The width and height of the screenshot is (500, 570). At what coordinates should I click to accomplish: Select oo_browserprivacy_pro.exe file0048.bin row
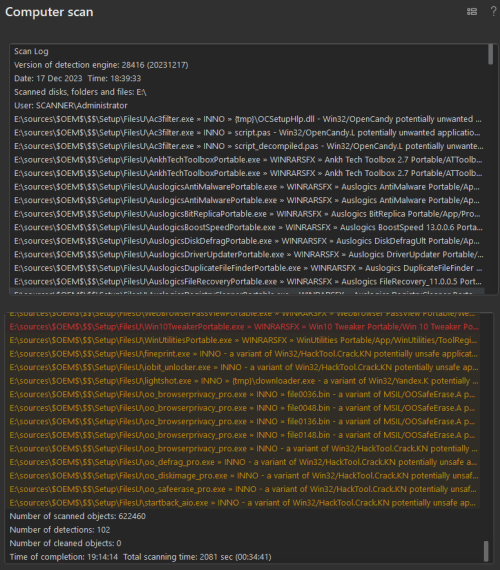point(243,408)
